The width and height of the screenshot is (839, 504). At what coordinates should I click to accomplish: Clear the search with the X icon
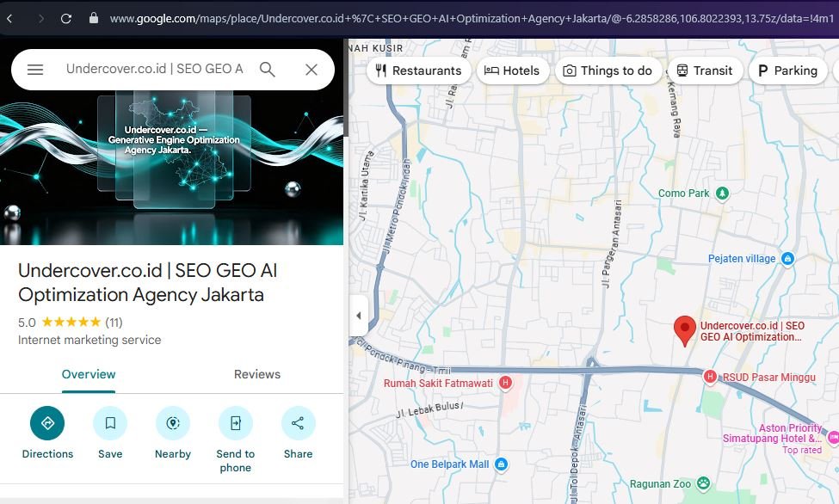(312, 70)
